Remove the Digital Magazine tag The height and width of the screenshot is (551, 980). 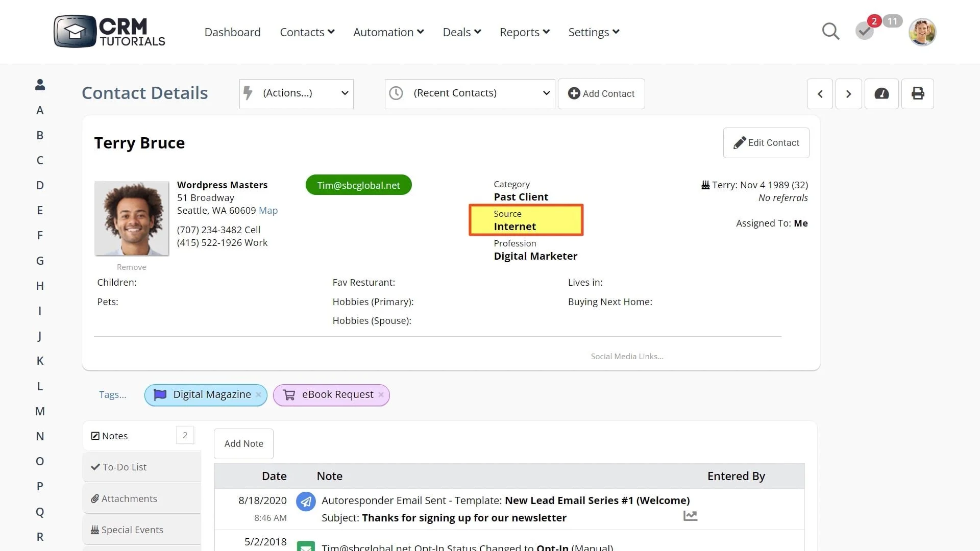[258, 395]
